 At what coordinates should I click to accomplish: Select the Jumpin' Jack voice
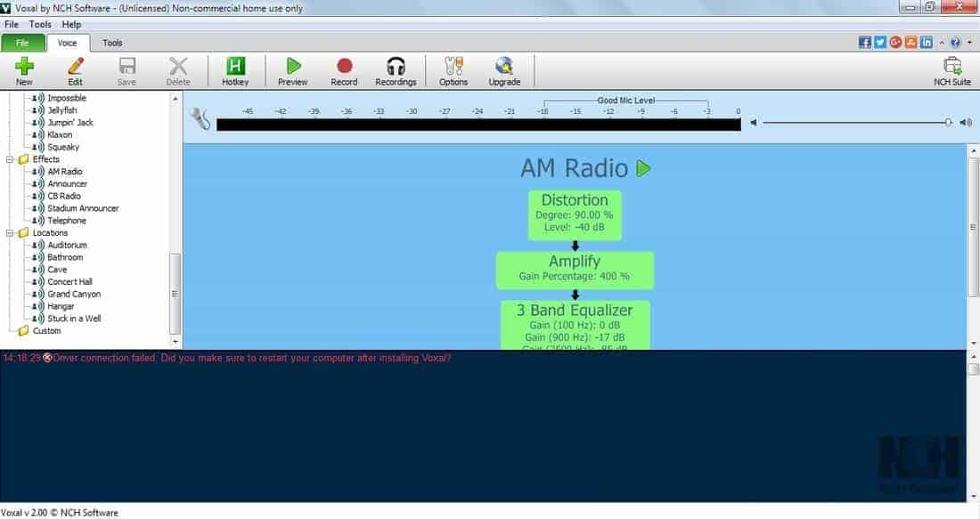[70, 123]
